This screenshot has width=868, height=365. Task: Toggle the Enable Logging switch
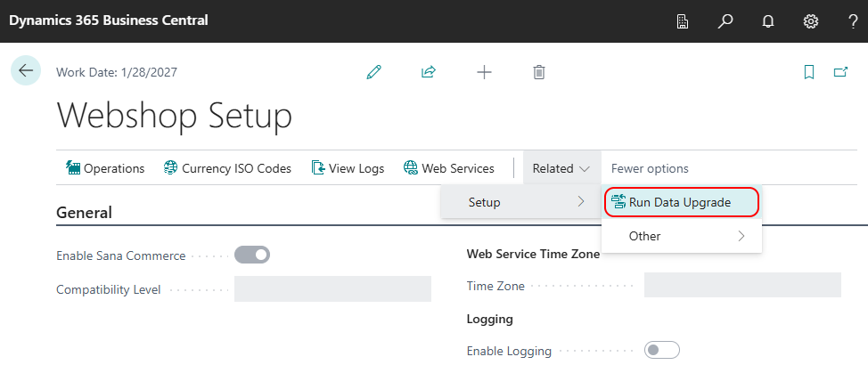pos(661,351)
